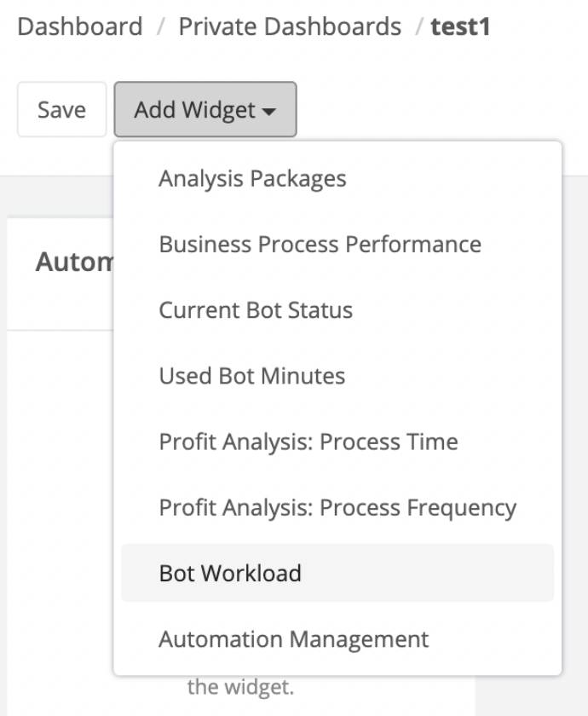Choose Profit Analysis: Process Time
Image resolution: width=588 pixels, height=716 pixels.
coord(308,442)
